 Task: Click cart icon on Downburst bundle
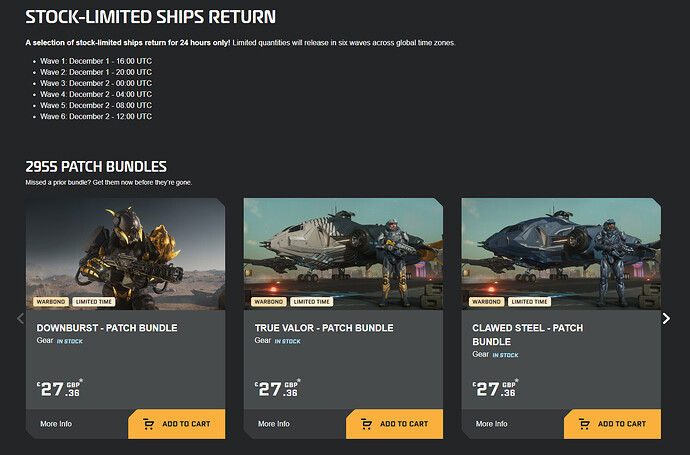(149, 424)
